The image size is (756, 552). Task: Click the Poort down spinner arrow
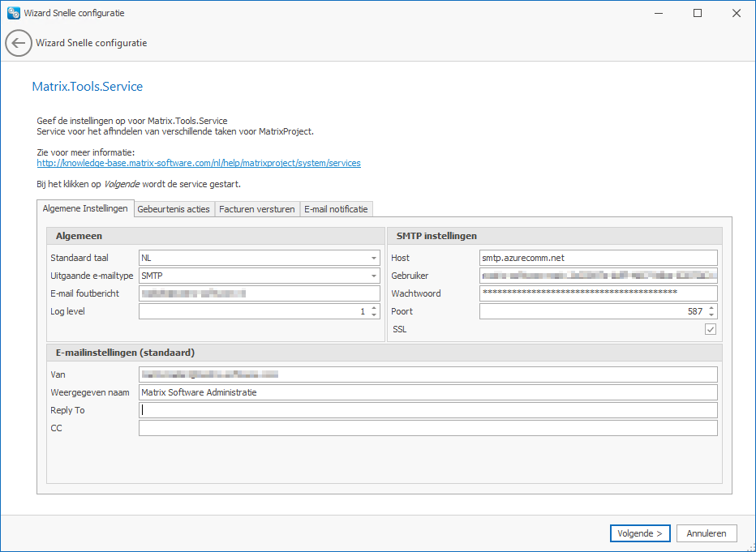point(711,315)
